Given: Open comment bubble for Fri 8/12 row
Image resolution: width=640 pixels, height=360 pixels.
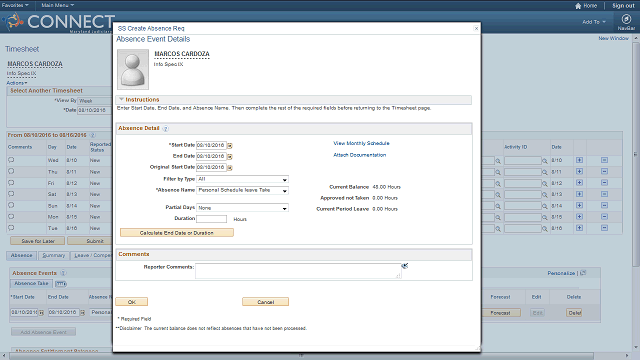Looking at the screenshot, I should (x=11, y=183).
